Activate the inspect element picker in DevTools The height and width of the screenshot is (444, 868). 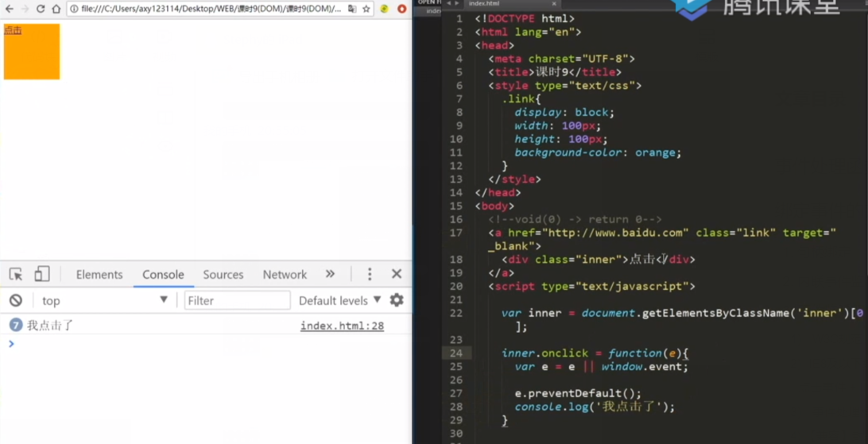coord(16,274)
